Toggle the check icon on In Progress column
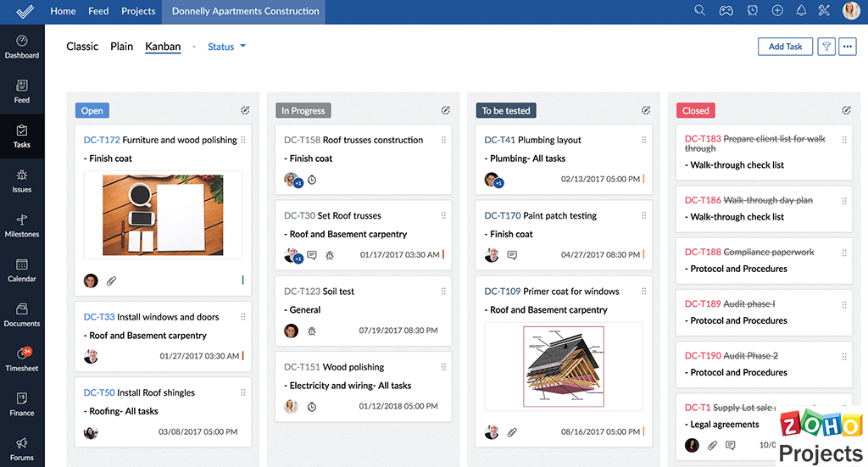The height and width of the screenshot is (467, 868). (x=446, y=110)
